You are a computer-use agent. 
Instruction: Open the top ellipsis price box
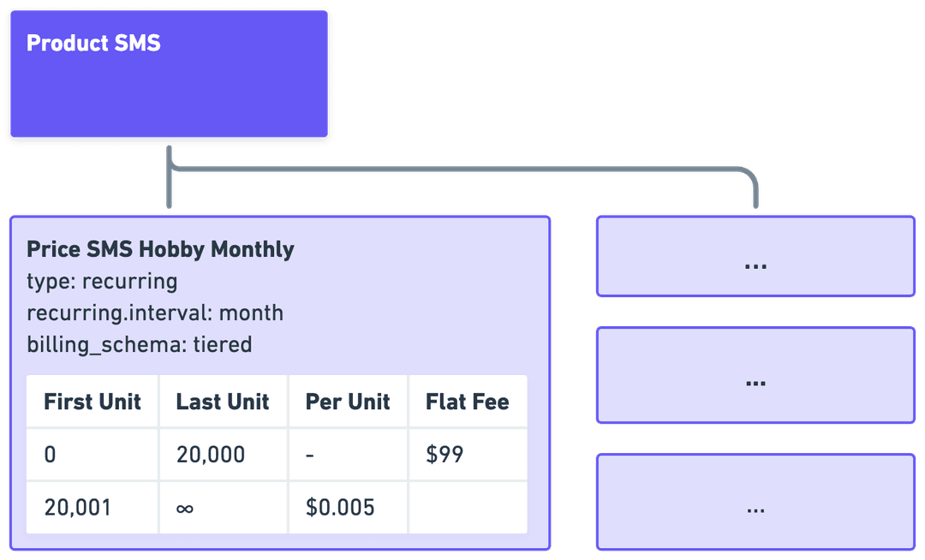click(x=755, y=257)
